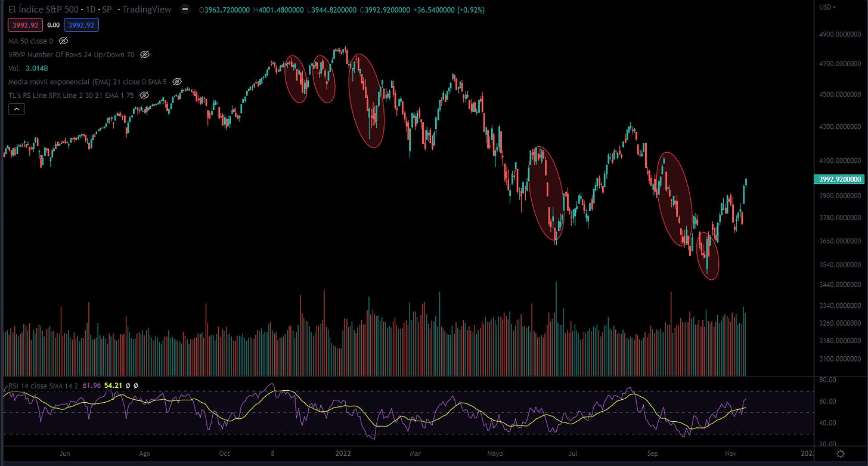Click the 4500.0000000 price axis label
Viewport: 868px width, 466px height.
839,94
